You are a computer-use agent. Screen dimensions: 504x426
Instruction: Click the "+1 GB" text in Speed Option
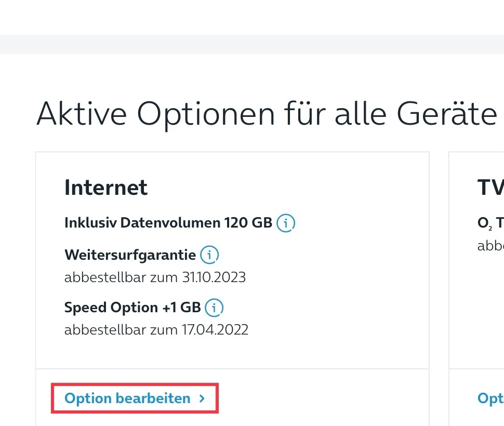click(181, 307)
